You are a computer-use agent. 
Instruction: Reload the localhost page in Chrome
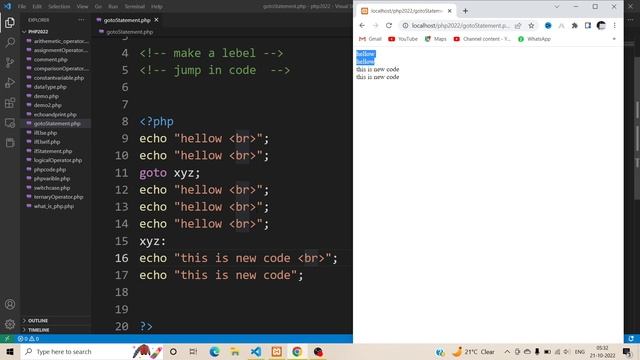(x=389, y=25)
